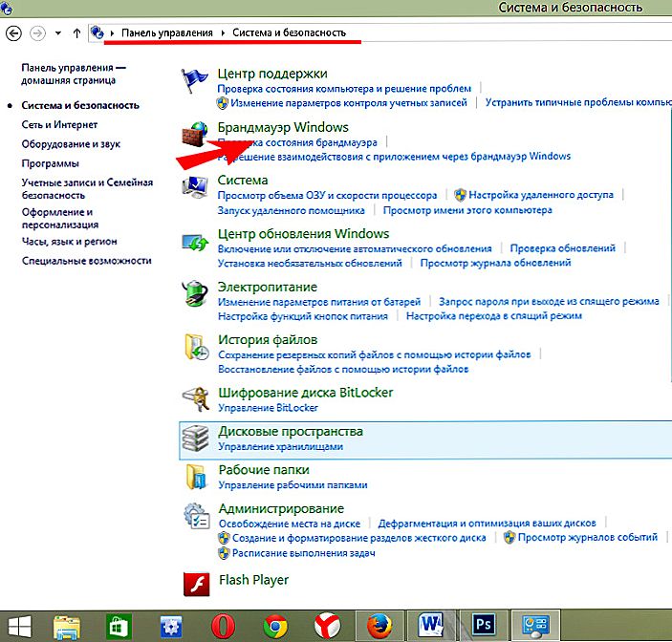Viewport: 672px width, 642px height.
Task: Click the Windows Firewall brick wall icon
Action: pos(194,135)
